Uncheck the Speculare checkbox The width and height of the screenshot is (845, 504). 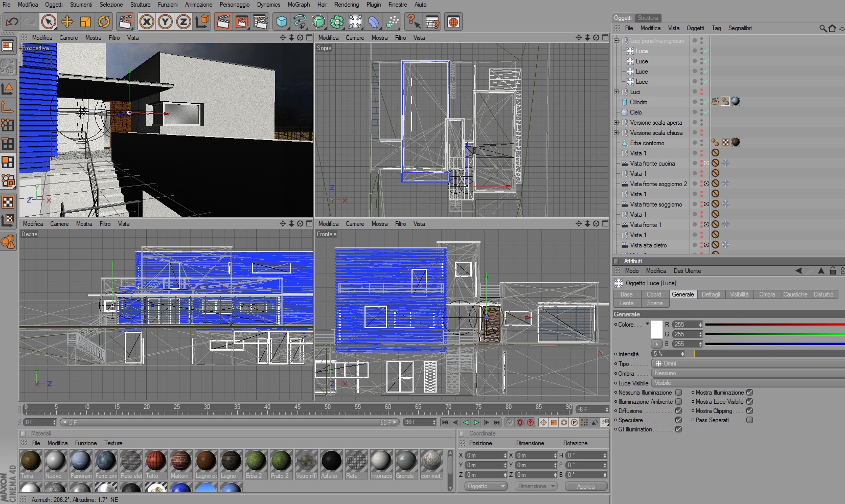point(678,420)
